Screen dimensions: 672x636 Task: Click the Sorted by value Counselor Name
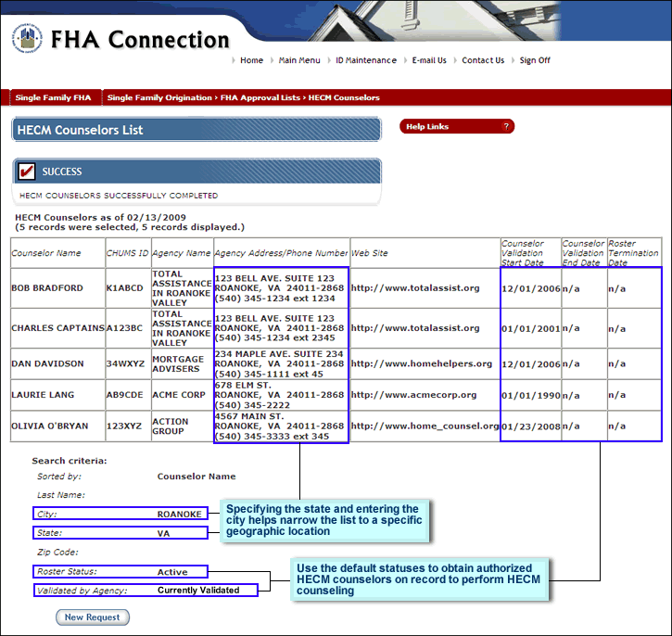click(x=197, y=477)
